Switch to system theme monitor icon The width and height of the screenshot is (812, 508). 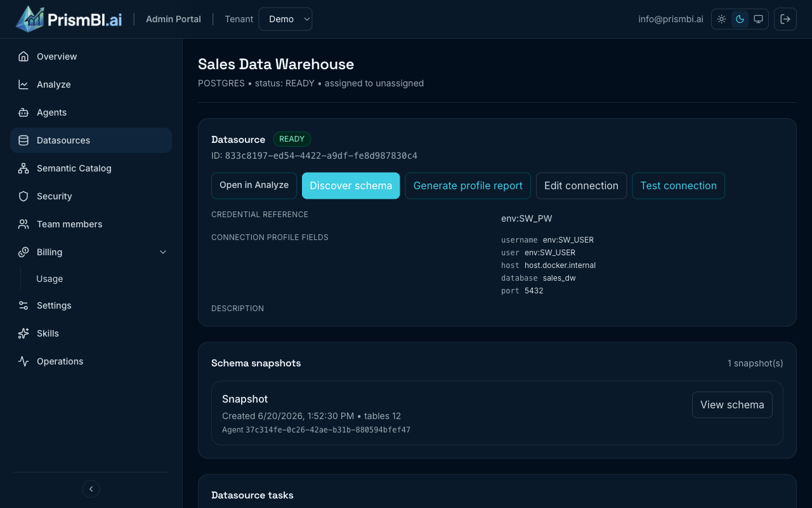pyautogui.click(x=758, y=19)
